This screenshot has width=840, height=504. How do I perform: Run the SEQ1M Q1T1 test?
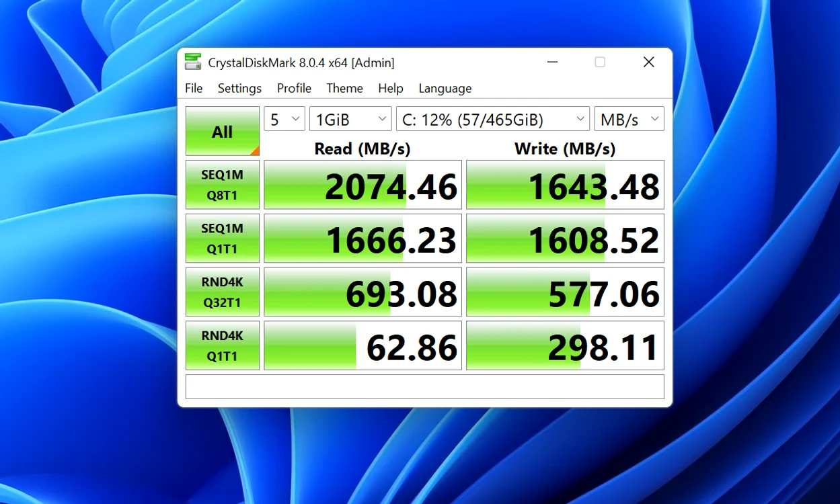click(x=223, y=239)
